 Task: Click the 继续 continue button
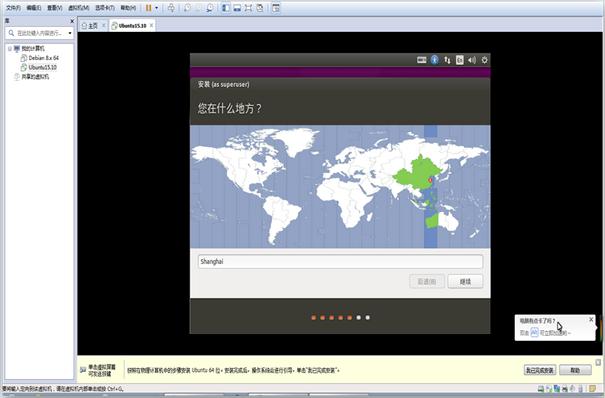click(465, 282)
